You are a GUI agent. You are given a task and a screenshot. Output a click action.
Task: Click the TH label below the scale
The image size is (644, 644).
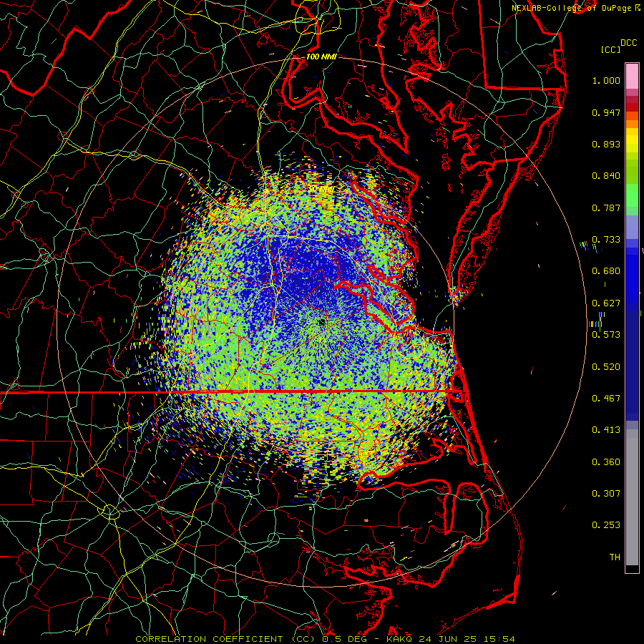click(615, 557)
